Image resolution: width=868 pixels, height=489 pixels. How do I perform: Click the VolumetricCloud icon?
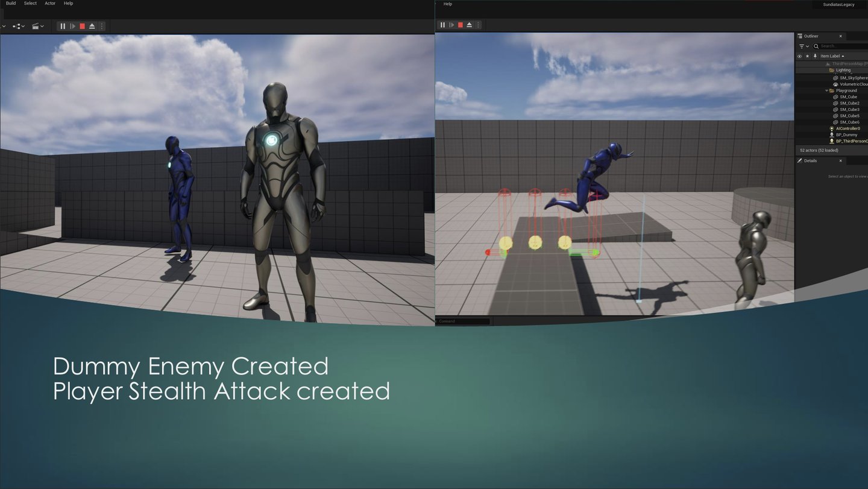(835, 84)
